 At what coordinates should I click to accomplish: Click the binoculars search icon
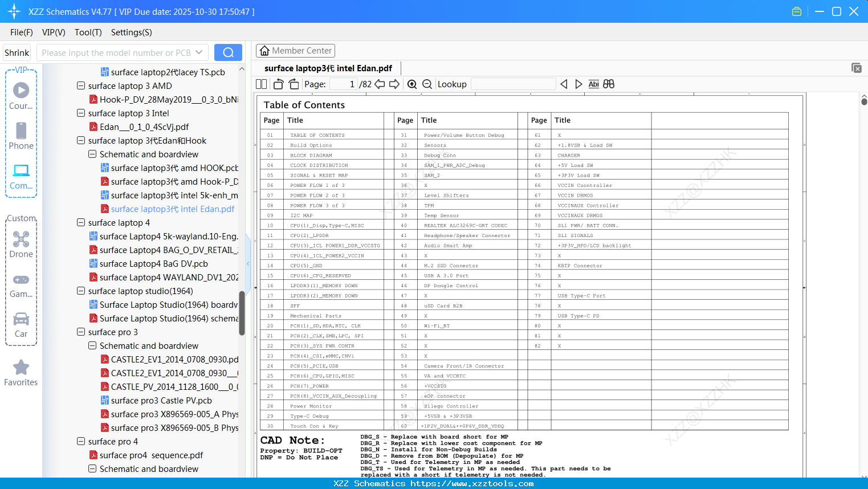pyautogui.click(x=609, y=84)
